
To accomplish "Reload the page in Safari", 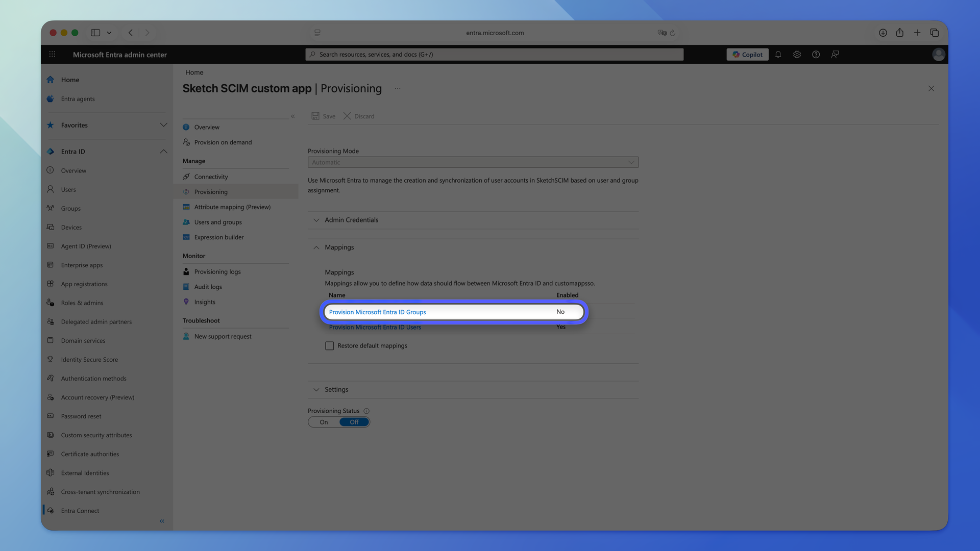I will pyautogui.click(x=672, y=33).
